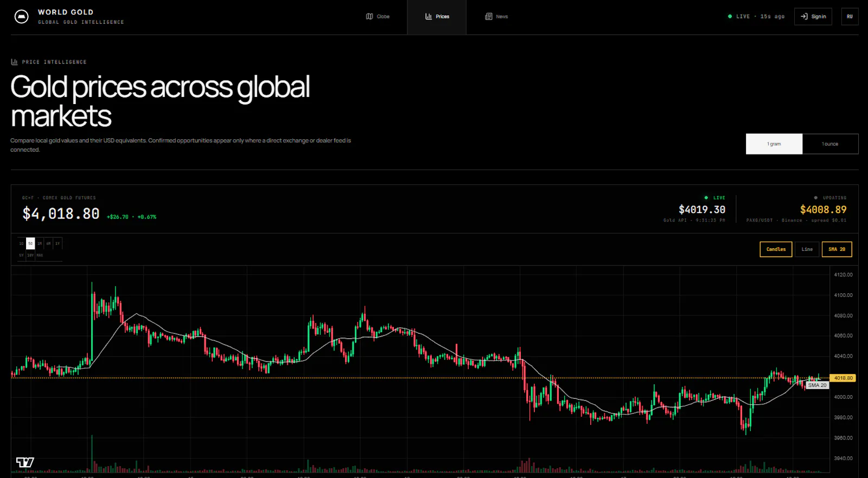
Task: Open the Globe tab
Action: click(378, 17)
